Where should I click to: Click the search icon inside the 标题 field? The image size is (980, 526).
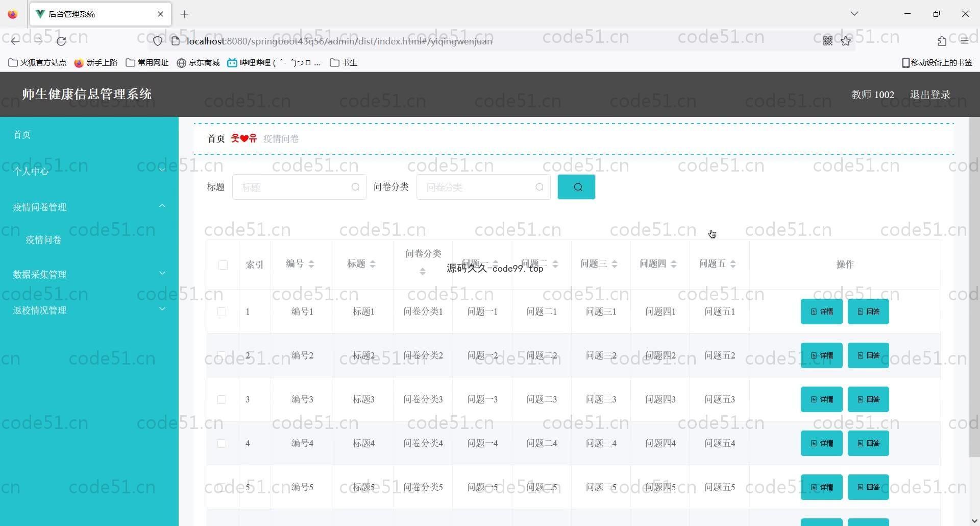[356, 187]
